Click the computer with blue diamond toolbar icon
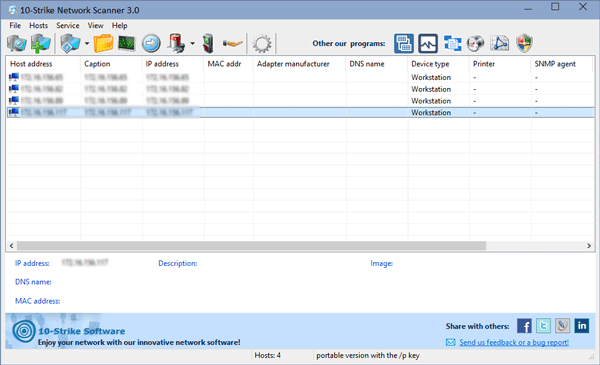The image size is (600, 365). coord(70,43)
